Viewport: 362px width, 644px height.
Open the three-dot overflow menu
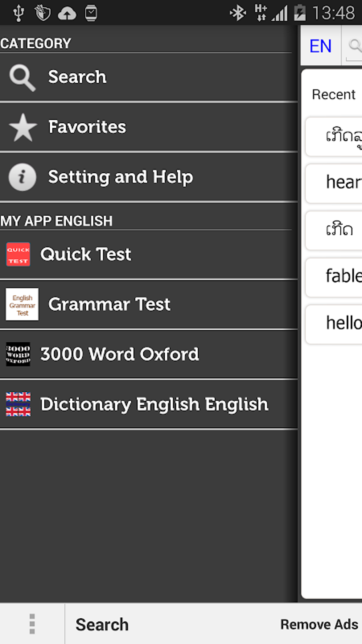click(x=32, y=624)
